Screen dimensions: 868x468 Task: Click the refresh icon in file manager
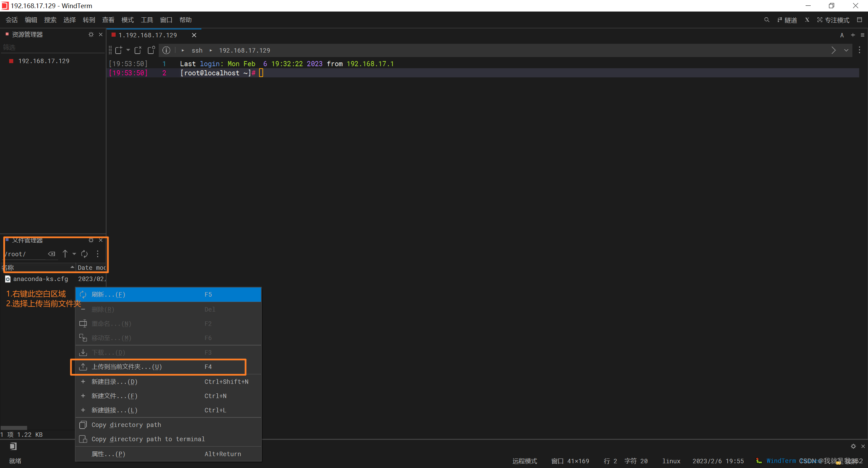click(x=84, y=254)
